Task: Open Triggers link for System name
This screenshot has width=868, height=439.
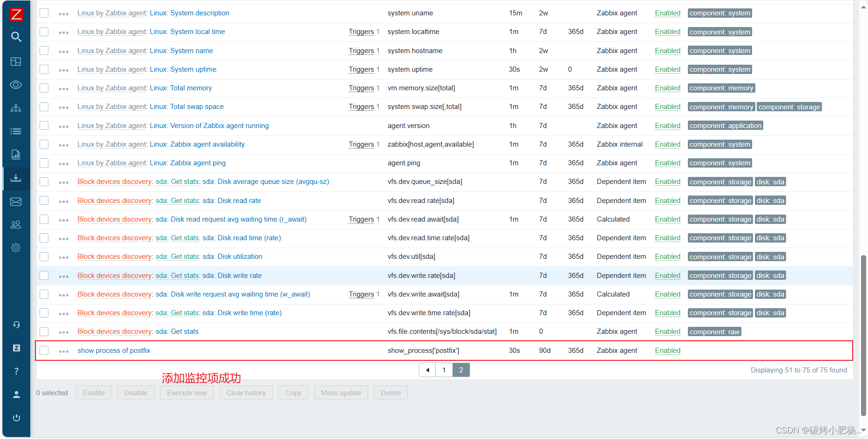Action: (361, 51)
